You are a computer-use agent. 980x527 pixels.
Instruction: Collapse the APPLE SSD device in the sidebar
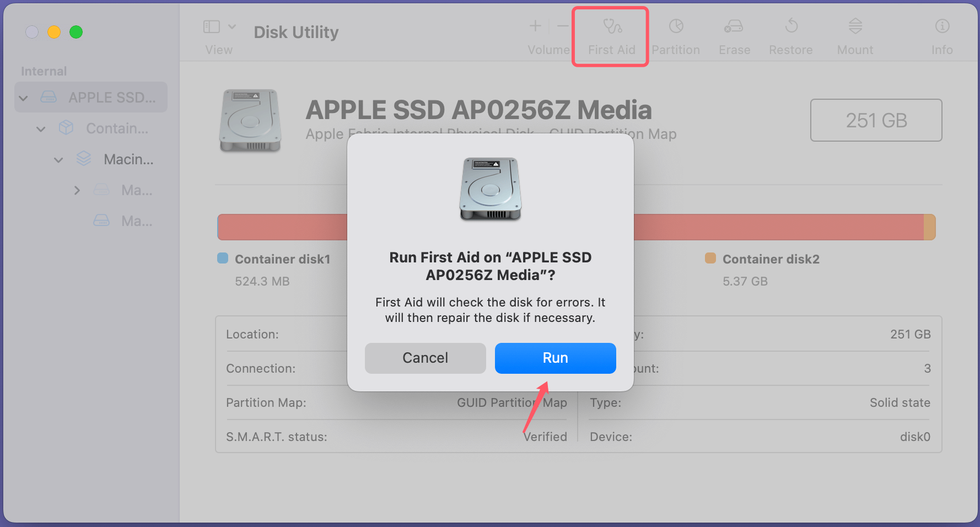23,97
